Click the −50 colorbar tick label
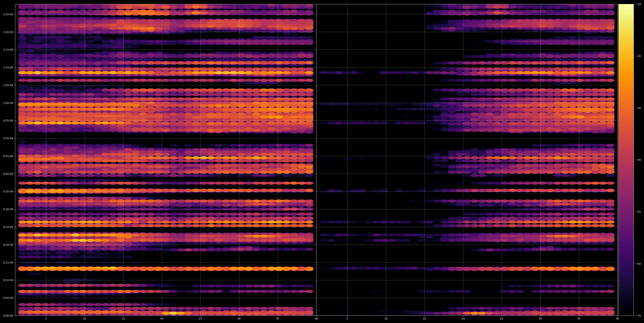This screenshot has width=644, height=323. [x=638, y=212]
